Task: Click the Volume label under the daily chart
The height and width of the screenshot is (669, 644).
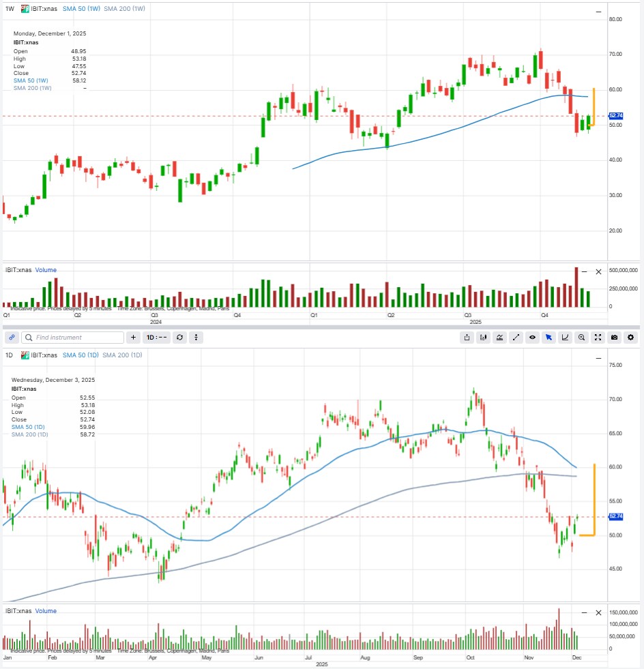Action: (45, 611)
